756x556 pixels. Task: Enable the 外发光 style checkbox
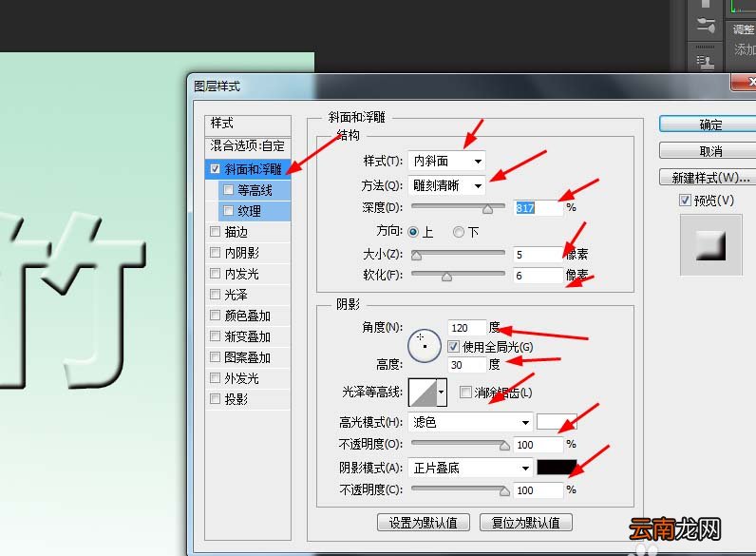pyautogui.click(x=215, y=378)
